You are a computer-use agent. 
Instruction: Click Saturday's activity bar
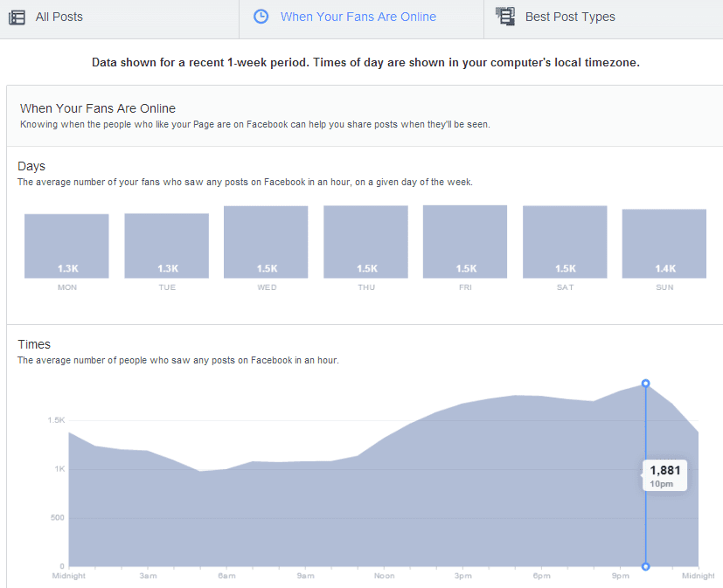pyautogui.click(x=564, y=242)
